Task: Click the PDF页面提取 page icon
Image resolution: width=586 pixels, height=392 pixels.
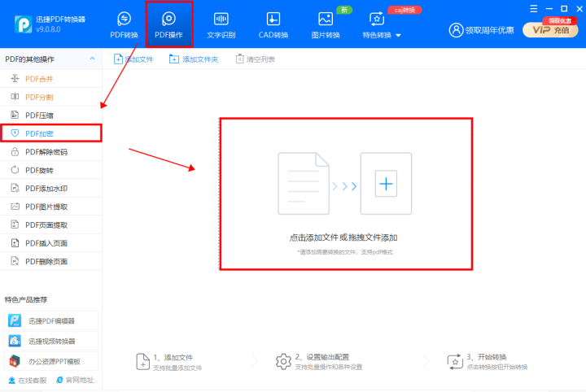Action: [15, 224]
